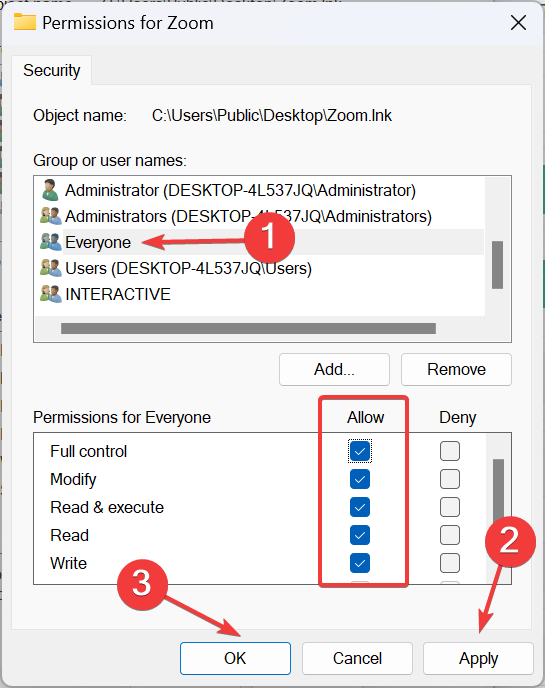Click the folder icon in title bar
Image resolution: width=545 pixels, height=688 pixels.
(25, 22)
